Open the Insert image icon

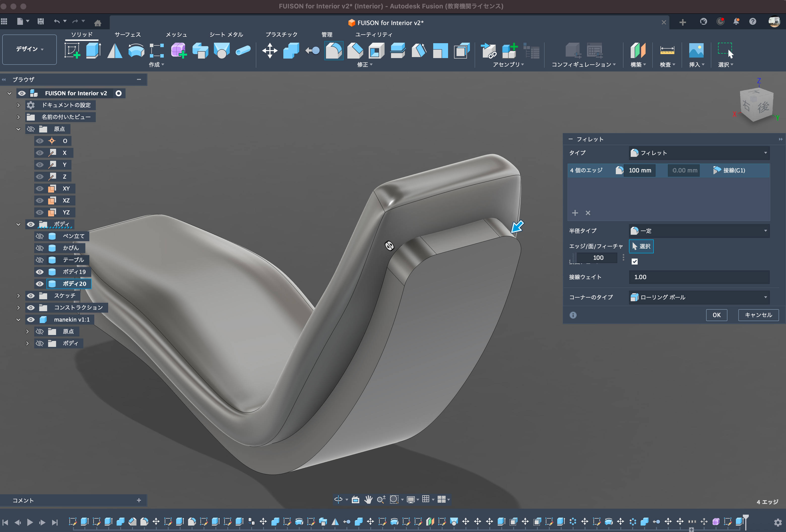coord(696,51)
